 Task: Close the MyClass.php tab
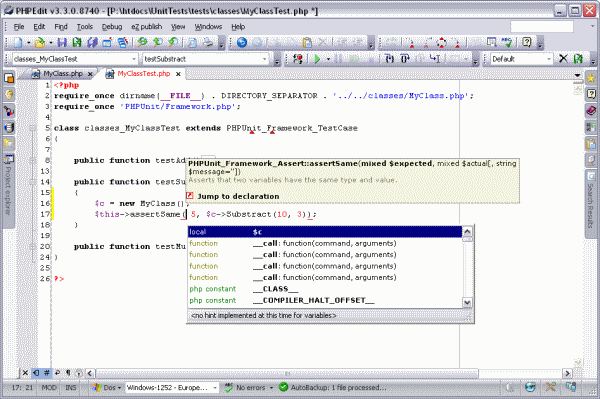point(90,74)
